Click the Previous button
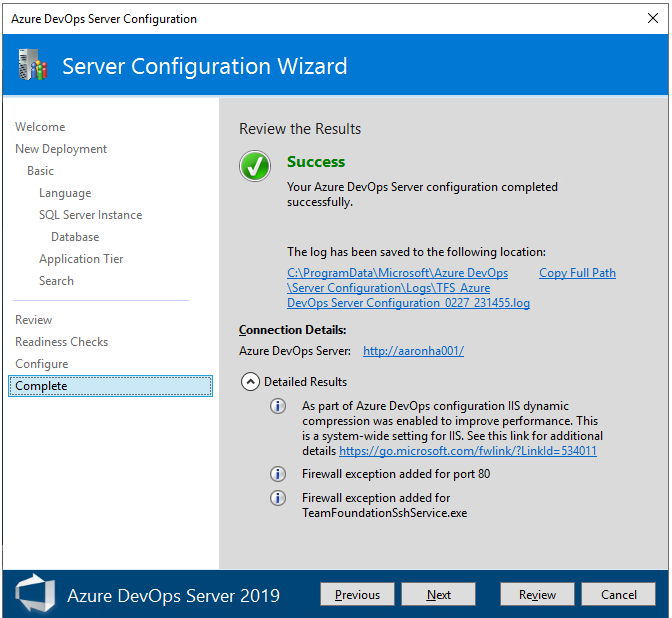The image size is (672, 618). tap(357, 594)
